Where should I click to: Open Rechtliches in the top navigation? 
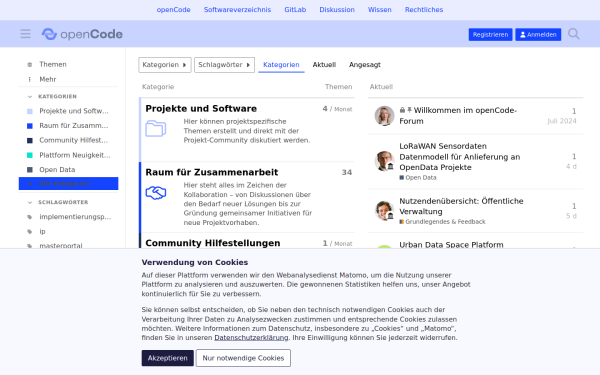424,10
